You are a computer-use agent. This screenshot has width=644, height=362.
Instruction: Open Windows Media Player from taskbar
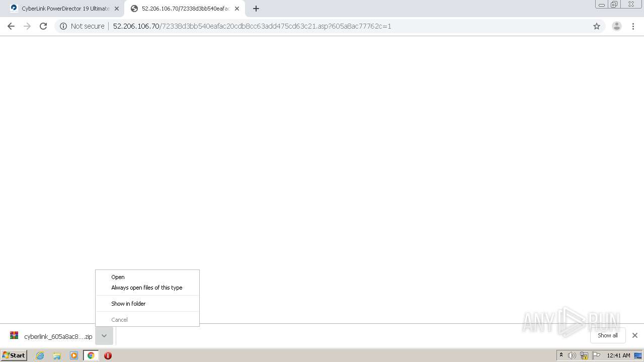tap(74, 355)
